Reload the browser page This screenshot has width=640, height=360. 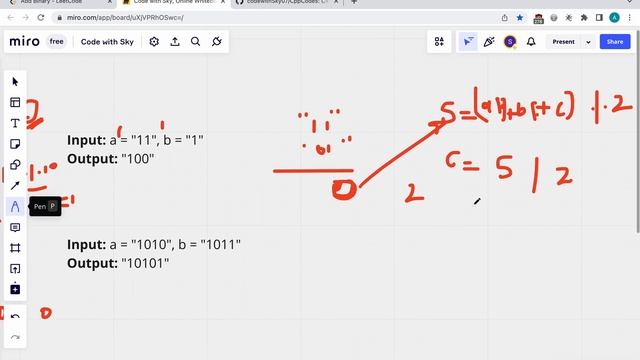click(x=40, y=18)
